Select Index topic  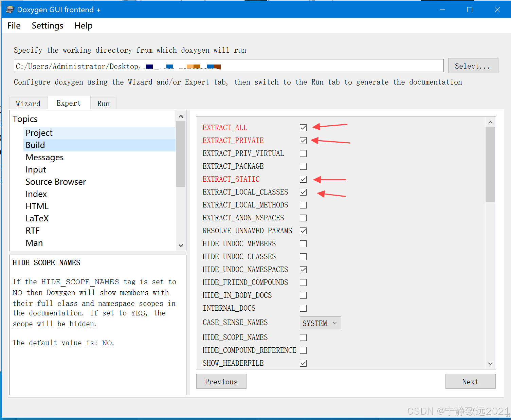coord(99,194)
